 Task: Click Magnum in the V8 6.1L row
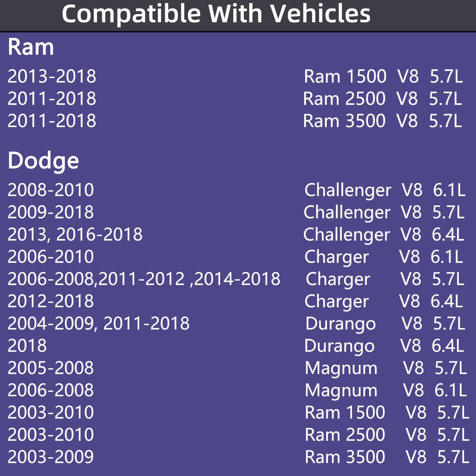click(x=341, y=390)
